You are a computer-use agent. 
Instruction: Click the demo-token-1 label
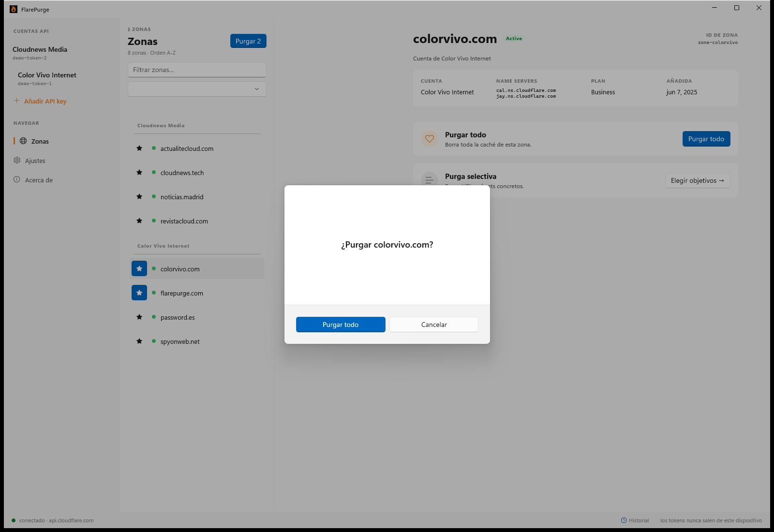tap(35, 84)
